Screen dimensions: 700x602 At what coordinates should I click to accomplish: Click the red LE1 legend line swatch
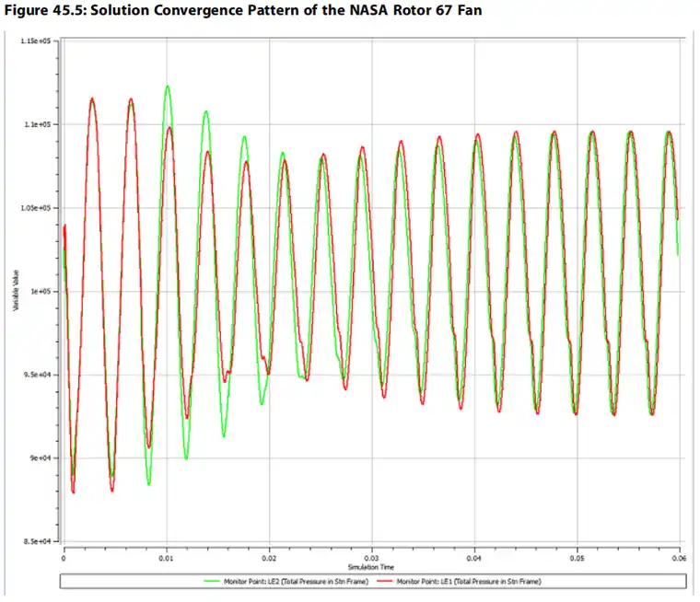(x=384, y=581)
